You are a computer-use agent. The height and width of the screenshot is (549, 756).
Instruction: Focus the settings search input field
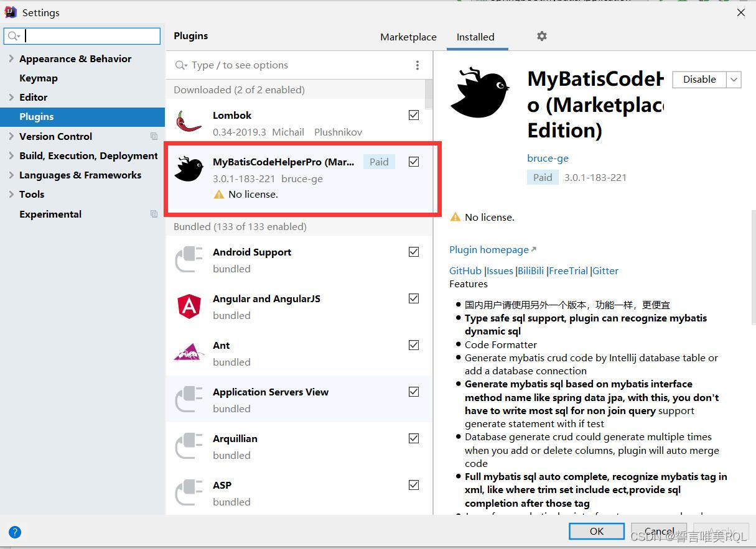coord(82,36)
